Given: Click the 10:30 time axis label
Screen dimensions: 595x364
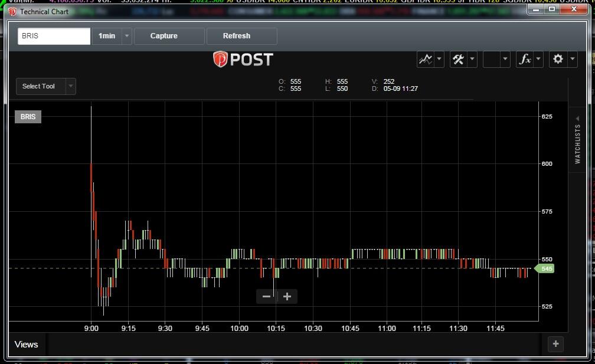Looking at the screenshot, I should coord(313,329).
